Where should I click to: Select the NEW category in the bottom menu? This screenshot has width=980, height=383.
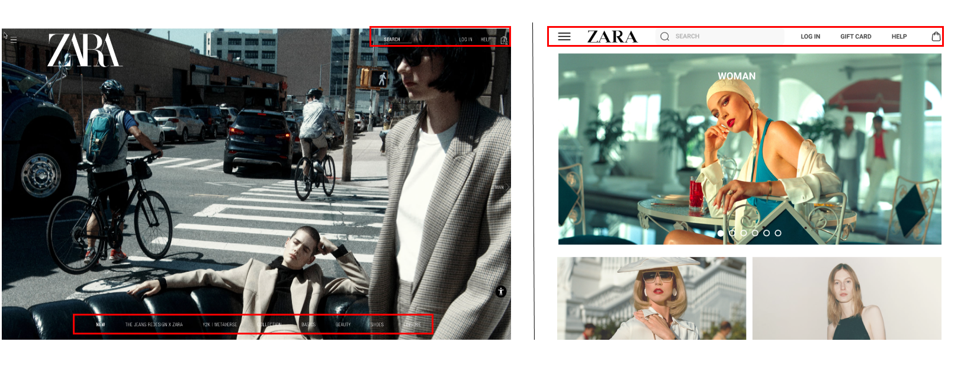[x=101, y=324]
